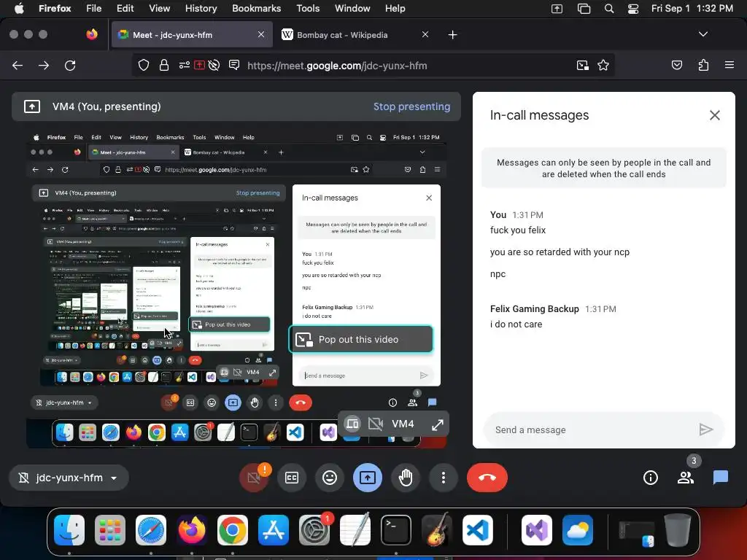Open the Bookmarks menu

(256, 8)
